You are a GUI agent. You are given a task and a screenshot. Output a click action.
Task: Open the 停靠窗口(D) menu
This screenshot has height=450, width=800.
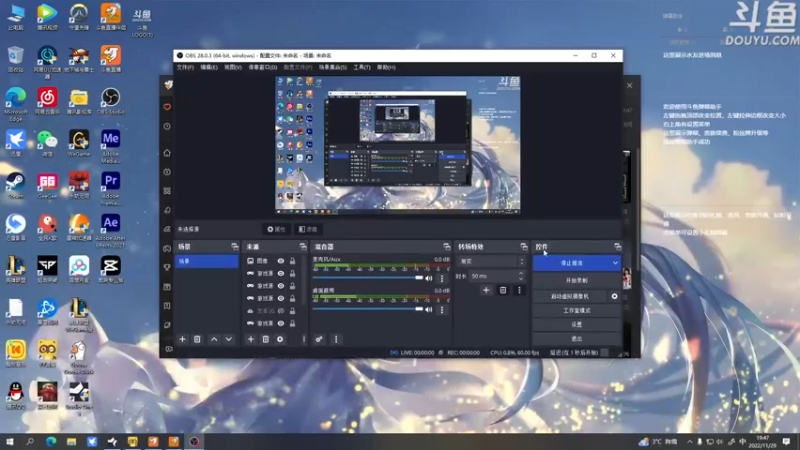263,67
